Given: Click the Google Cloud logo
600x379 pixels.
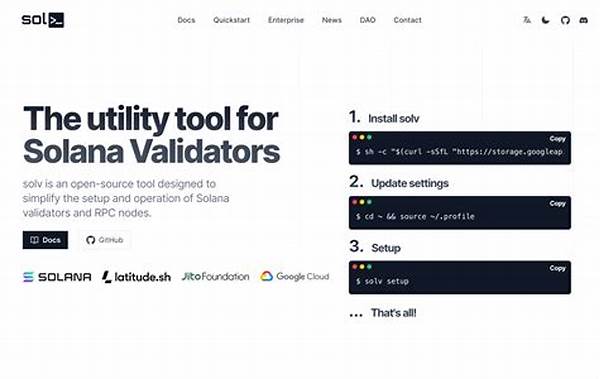Looking at the screenshot, I should (x=295, y=276).
